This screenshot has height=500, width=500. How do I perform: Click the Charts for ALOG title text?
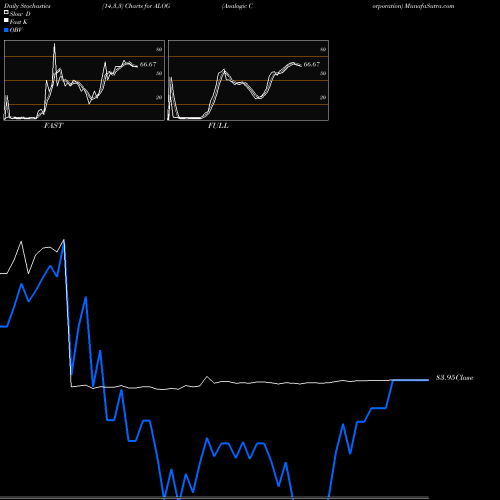(148, 6)
